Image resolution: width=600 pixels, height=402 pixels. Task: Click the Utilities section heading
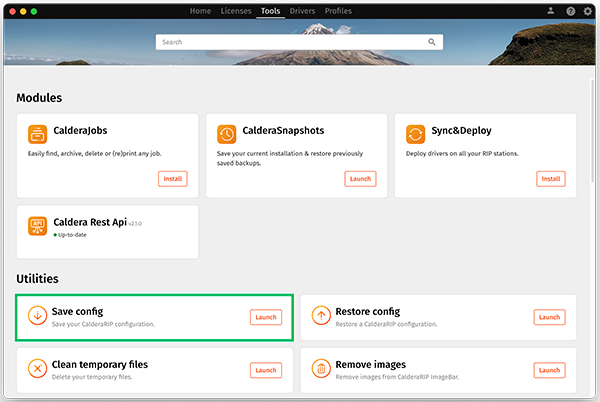(38, 279)
